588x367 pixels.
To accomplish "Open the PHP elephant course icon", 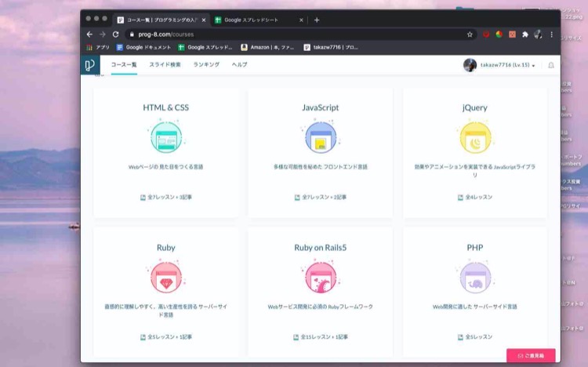I will click(475, 278).
